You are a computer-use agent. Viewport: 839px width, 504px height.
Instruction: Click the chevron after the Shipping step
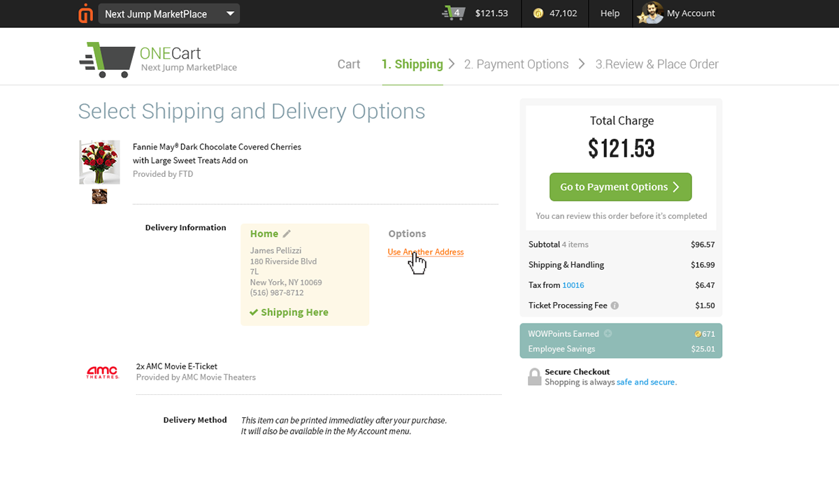tap(452, 64)
